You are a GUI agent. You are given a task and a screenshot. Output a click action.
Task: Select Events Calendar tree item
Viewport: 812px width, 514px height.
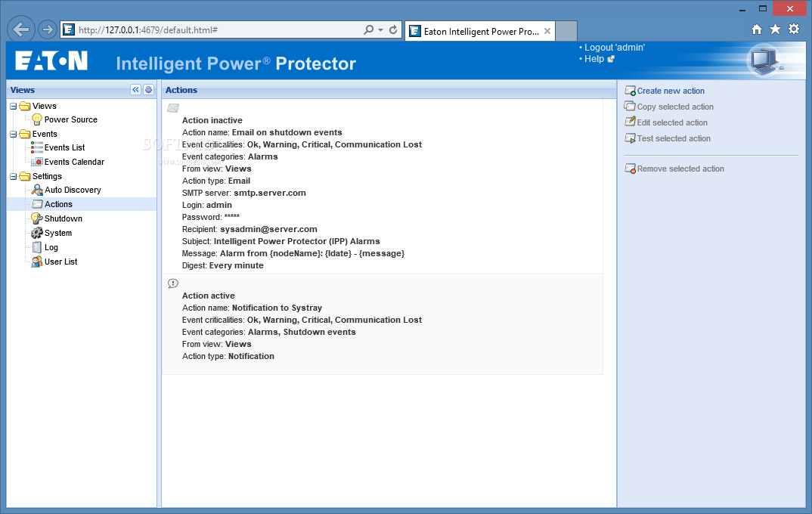pyautogui.click(x=75, y=162)
